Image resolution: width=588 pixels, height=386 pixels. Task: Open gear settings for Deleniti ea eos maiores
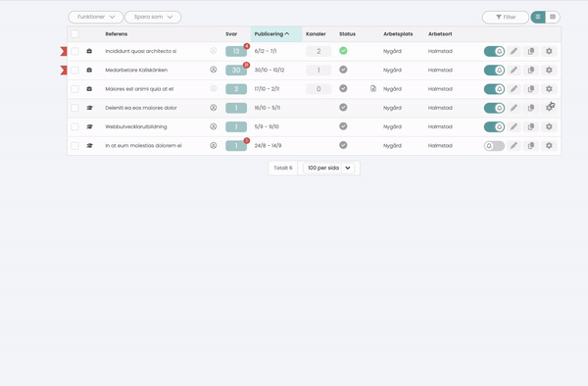(x=549, y=108)
